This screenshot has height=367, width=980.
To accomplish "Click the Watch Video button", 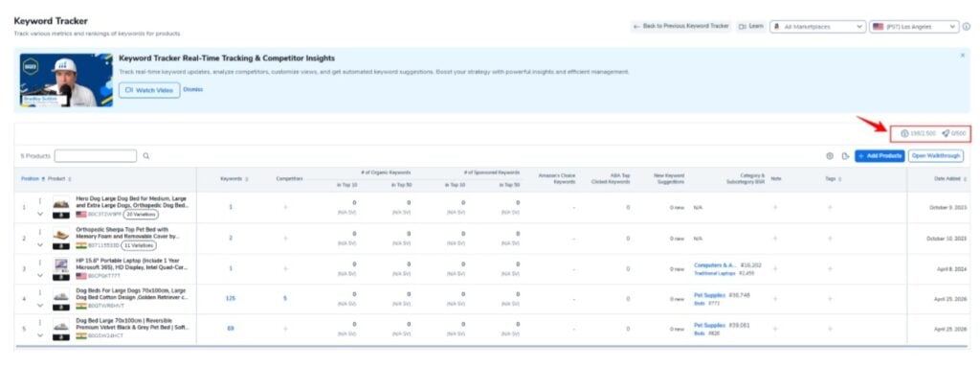I will tap(149, 90).
